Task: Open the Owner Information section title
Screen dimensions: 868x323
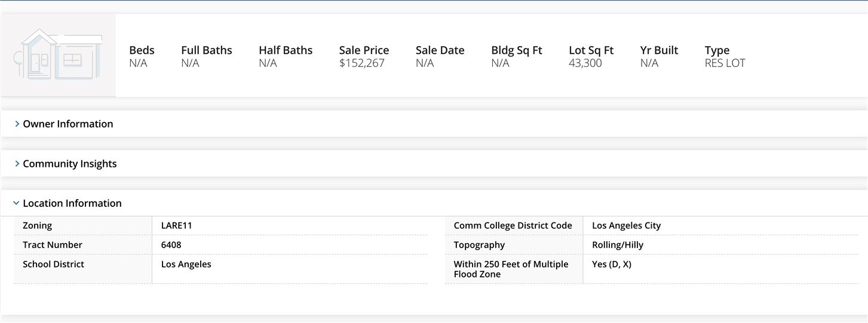Action: pos(68,124)
